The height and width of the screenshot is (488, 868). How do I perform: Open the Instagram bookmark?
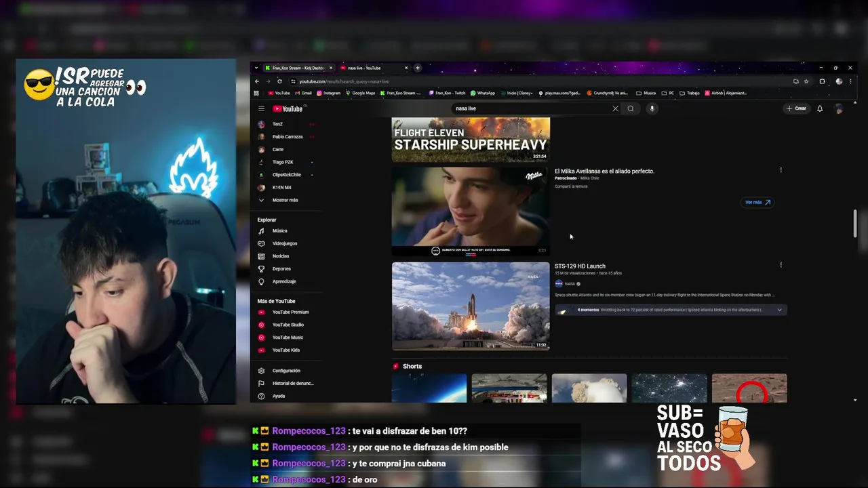click(329, 93)
